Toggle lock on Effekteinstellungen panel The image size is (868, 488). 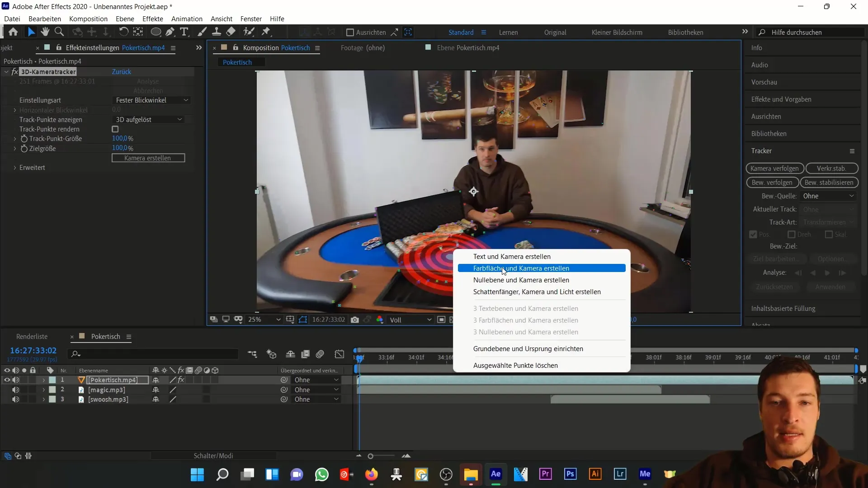coord(59,47)
